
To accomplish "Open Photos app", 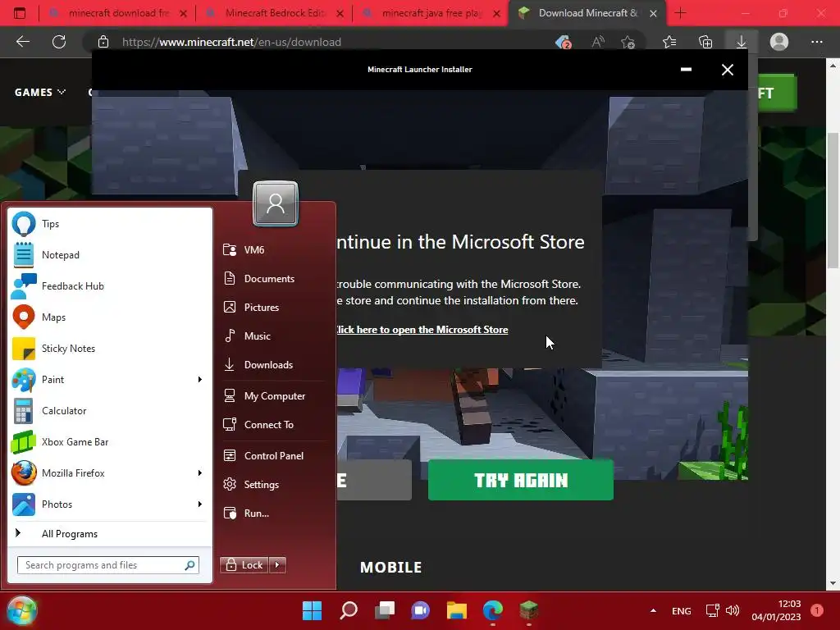I will click(x=110, y=504).
